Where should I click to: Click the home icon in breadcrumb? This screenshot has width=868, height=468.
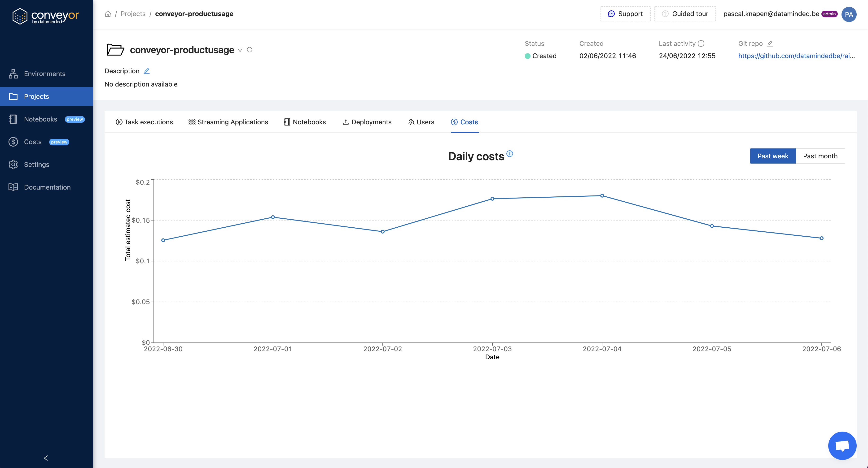[108, 14]
